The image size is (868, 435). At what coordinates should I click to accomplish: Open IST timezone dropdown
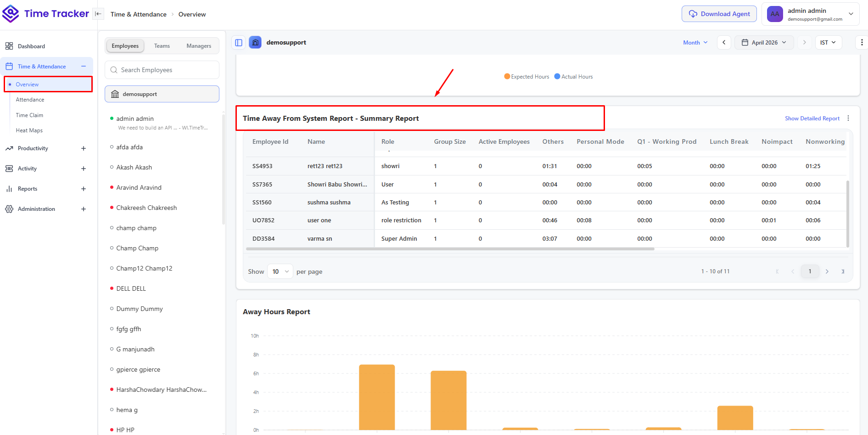(x=829, y=42)
